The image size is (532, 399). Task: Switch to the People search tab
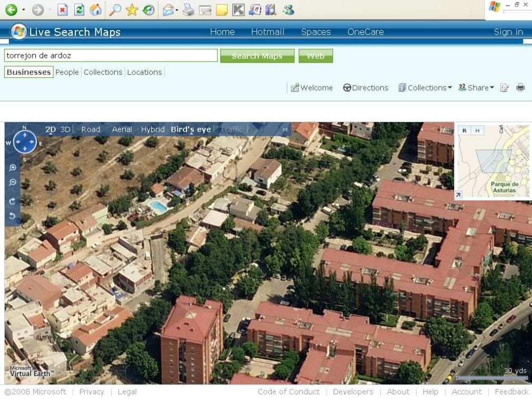[67, 72]
